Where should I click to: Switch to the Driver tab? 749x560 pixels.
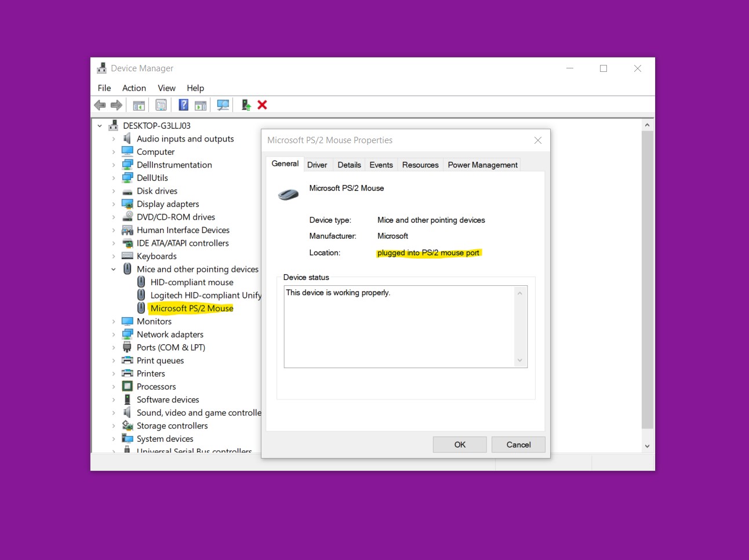(x=317, y=165)
